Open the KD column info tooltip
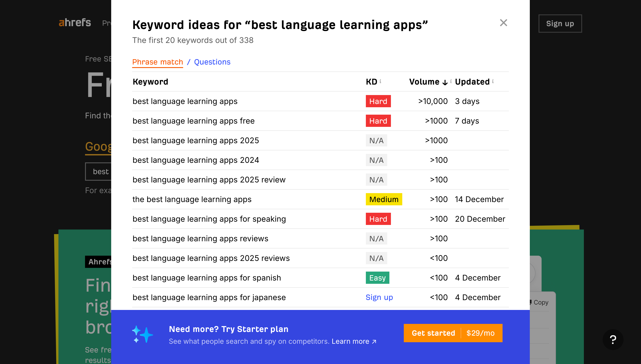The width and height of the screenshot is (641, 364). [x=381, y=81]
